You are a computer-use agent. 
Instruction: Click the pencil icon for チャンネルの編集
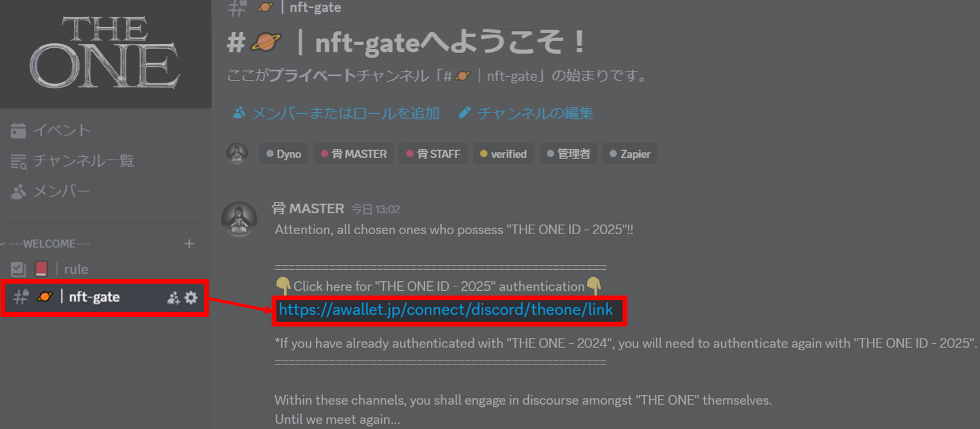click(465, 113)
